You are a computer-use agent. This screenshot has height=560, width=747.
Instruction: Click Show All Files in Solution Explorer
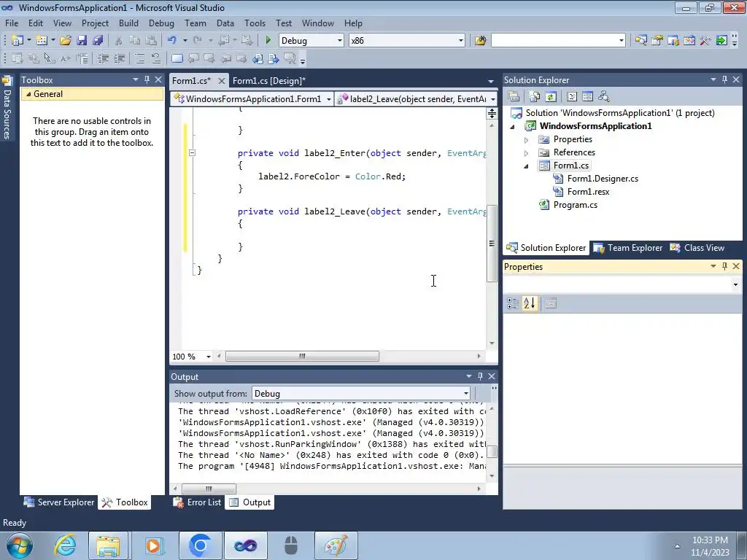pos(535,97)
